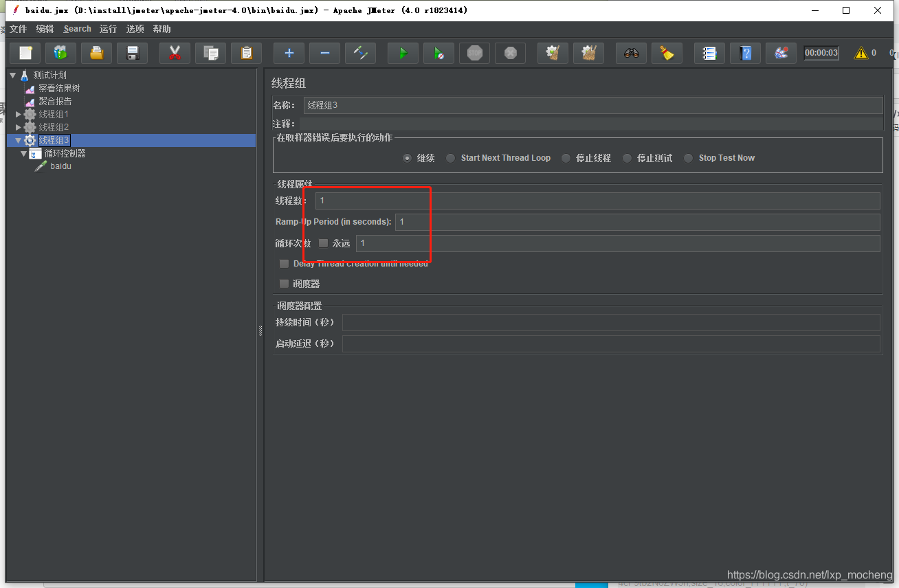This screenshot has width=899, height=588.
Task: Click the Clear All brooms icon
Action: click(589, 53)
